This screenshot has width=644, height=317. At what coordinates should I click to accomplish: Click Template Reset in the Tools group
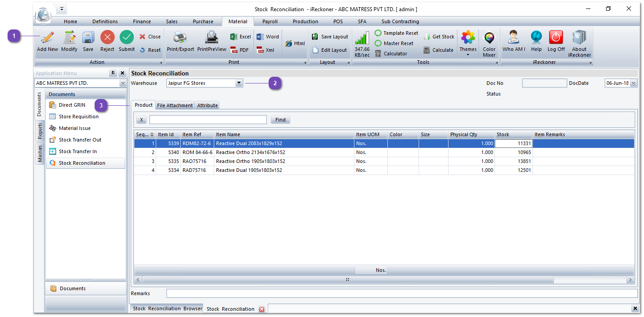click(x=396, y=33)
